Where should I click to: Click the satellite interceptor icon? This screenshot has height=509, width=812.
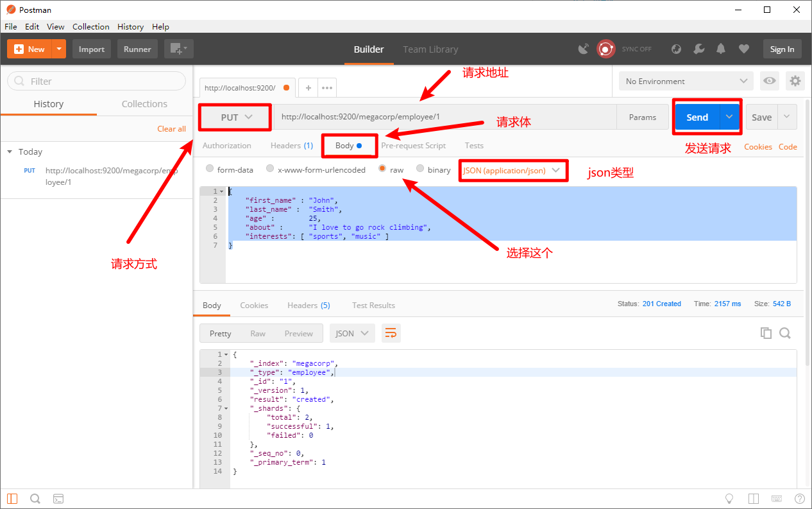pos(583,49)
